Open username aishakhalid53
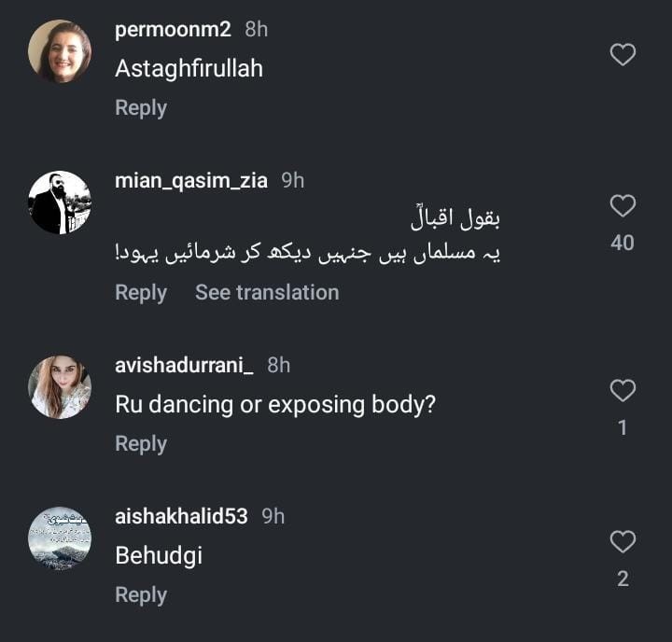672x642 pixels. point(181,516)
